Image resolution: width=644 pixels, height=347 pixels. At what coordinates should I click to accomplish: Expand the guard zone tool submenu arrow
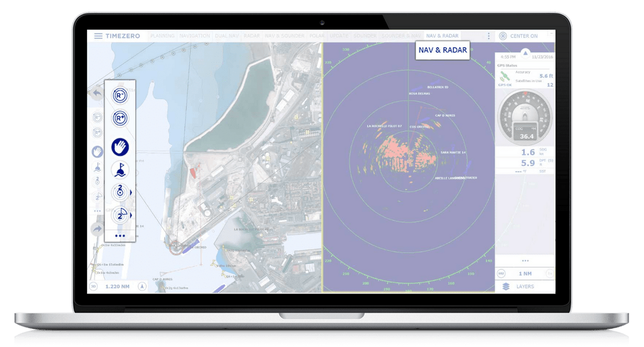click(131, 215)
